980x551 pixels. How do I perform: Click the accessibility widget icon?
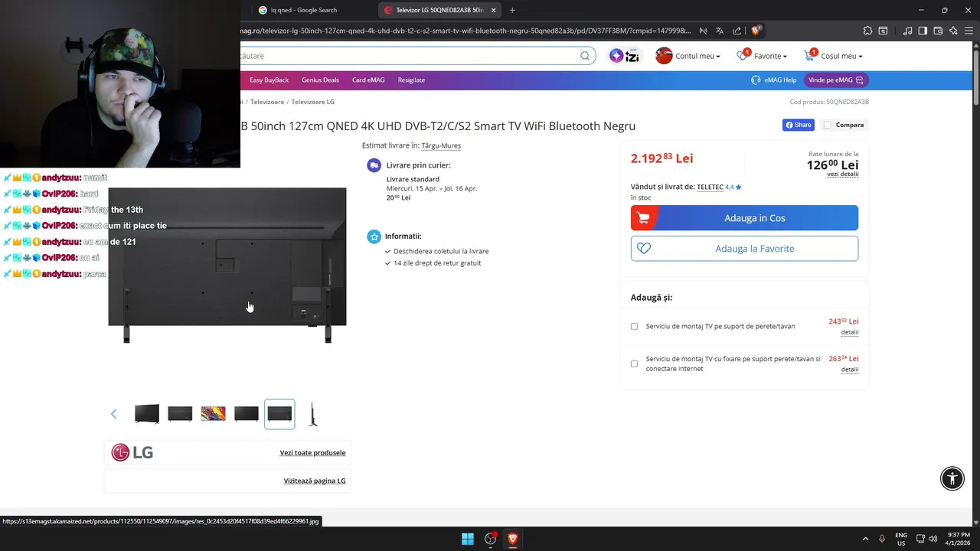[952, 479]
